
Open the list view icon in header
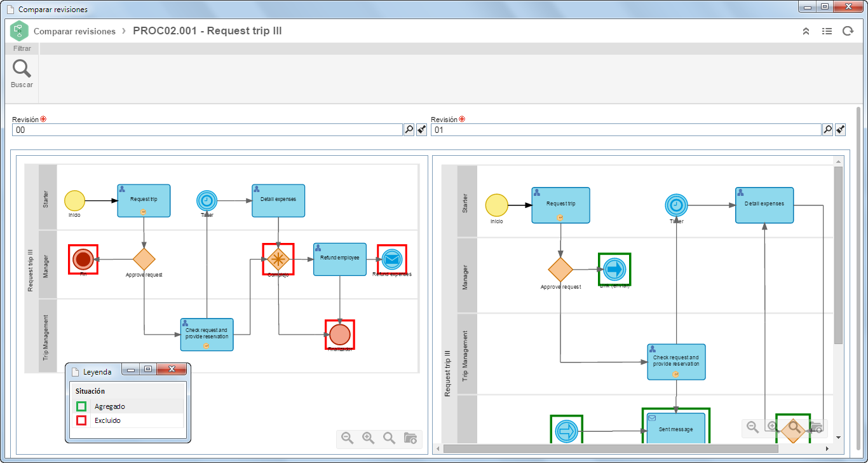(827, 31)
